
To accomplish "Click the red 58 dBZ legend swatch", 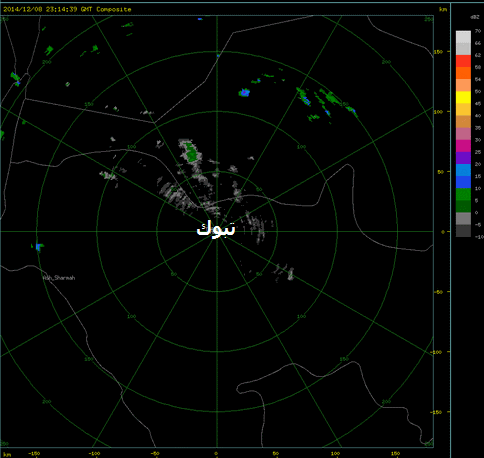I will (463, 61).
